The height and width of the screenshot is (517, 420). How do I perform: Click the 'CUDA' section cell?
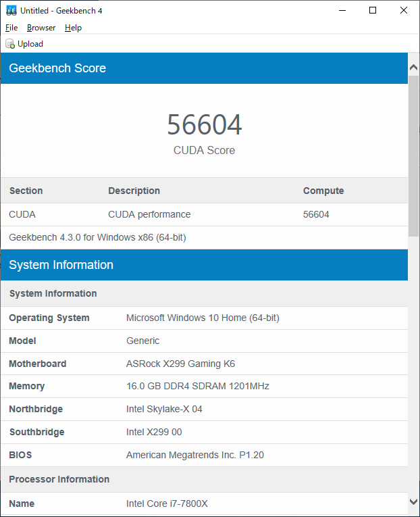[22, 214]
